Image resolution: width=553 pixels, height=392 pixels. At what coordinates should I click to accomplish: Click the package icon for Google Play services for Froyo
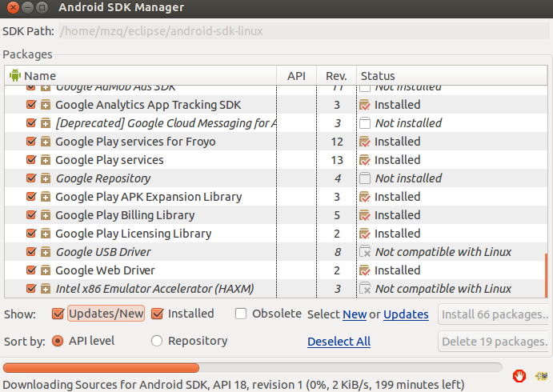pos(46,142)
